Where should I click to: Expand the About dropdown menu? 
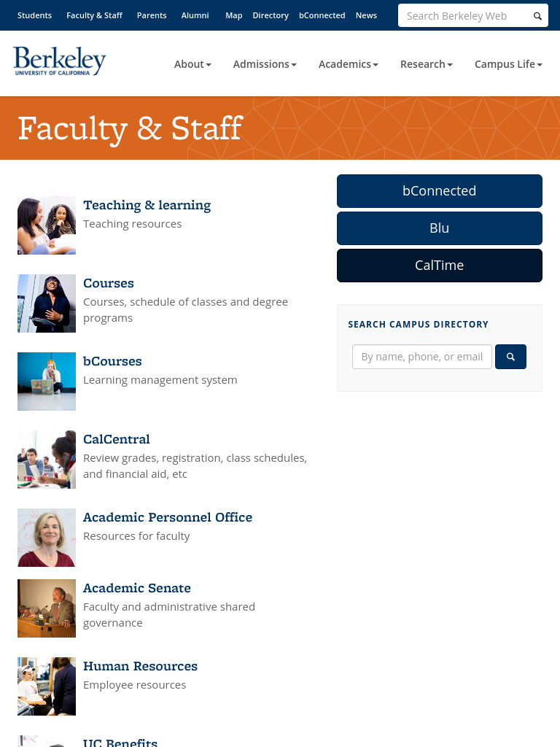coord(192,64)
